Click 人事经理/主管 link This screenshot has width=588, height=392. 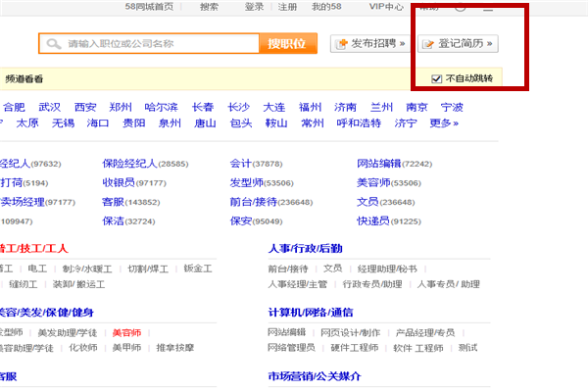tap(297, 284)
